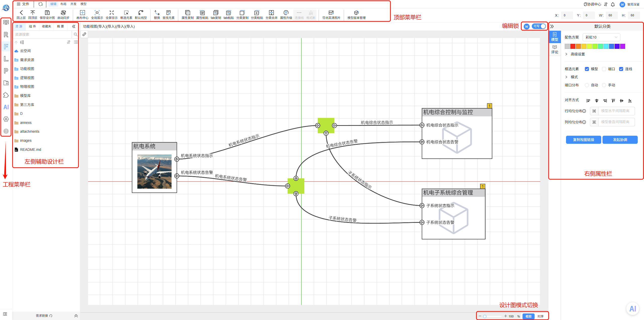Screen dimensions: 644x320
Task: Click the 分类合并 merge categories icon
Action: tap(271, 13)
